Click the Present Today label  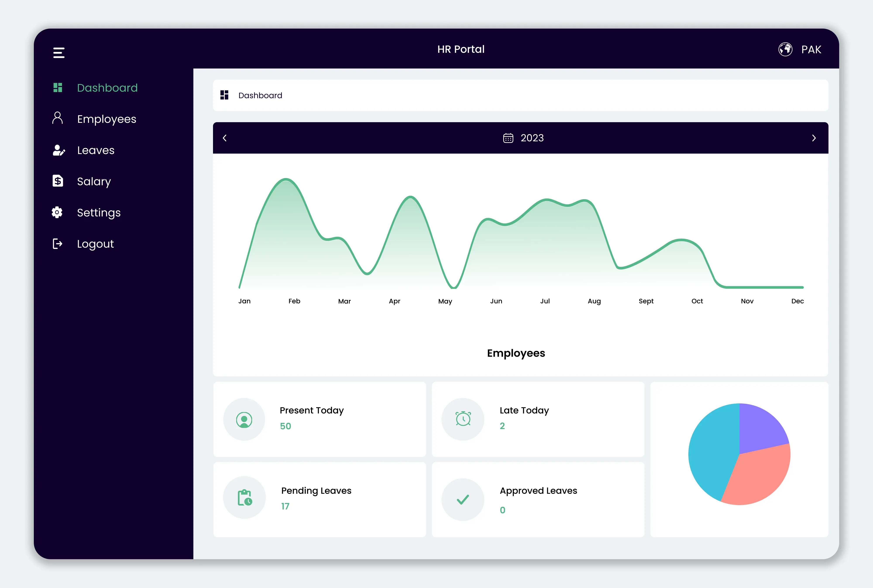312,411
